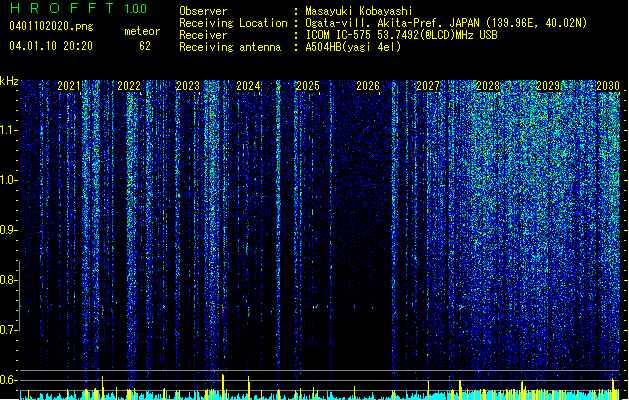
Task: Click the 2025 time marker
Action: pyautogui.click(x=308, y=86)
